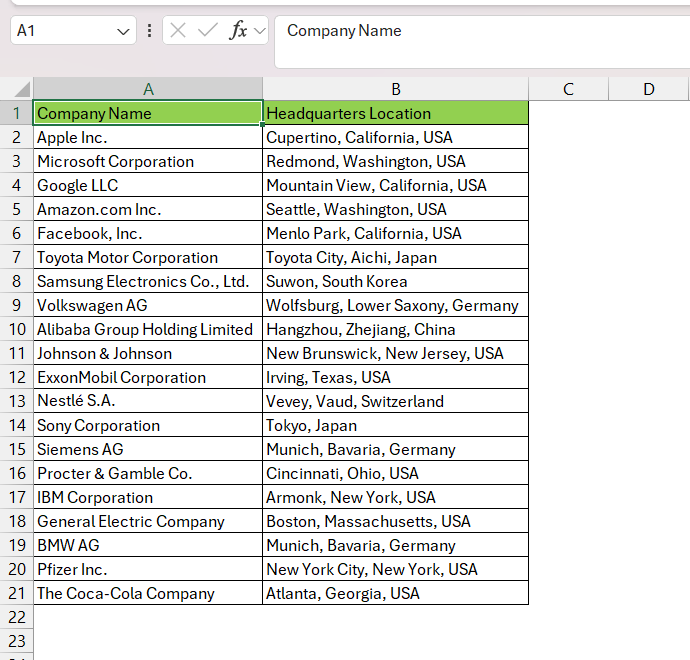Click the Tokyo, Japan cell
Viewport: 690px width, 660px height.
click(396, 425)
